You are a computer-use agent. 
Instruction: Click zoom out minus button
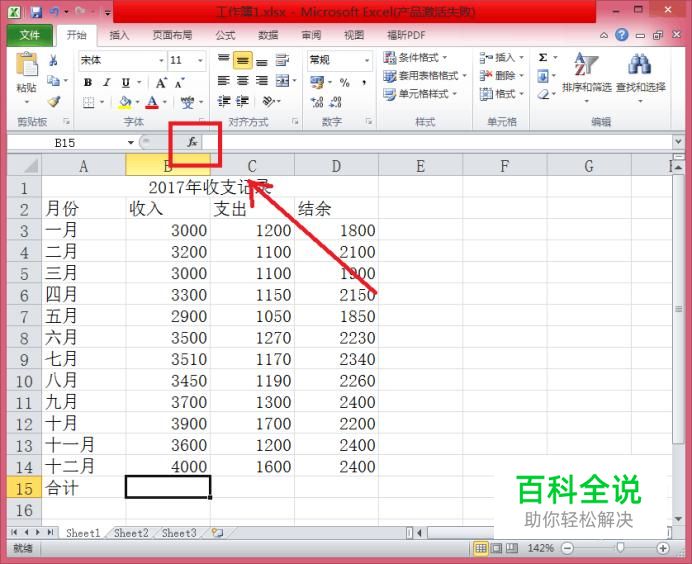point(568,548)
